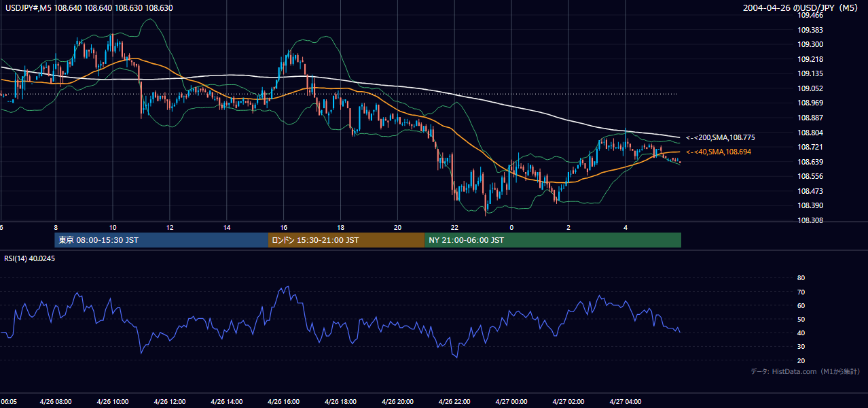Click the 東京 08:00-15:30 JST session bar
This screenshot has width=868, height=408.
(x=162, y=240)
